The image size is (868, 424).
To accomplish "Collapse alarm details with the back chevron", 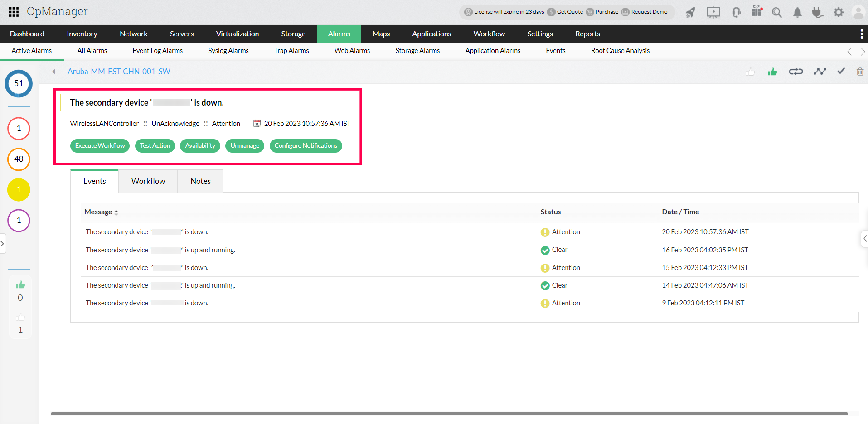I will coord(53,71).
